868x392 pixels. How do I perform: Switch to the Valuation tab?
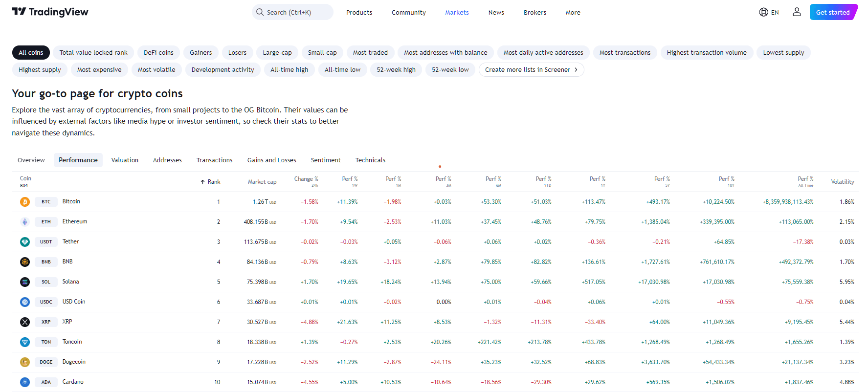125,160
